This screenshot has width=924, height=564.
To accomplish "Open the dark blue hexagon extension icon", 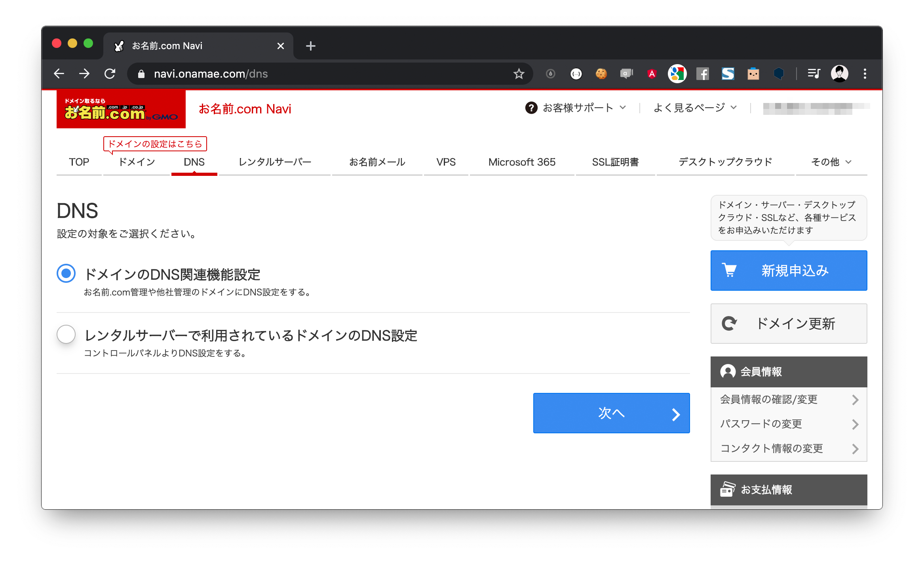I will [x=778, y=74].
